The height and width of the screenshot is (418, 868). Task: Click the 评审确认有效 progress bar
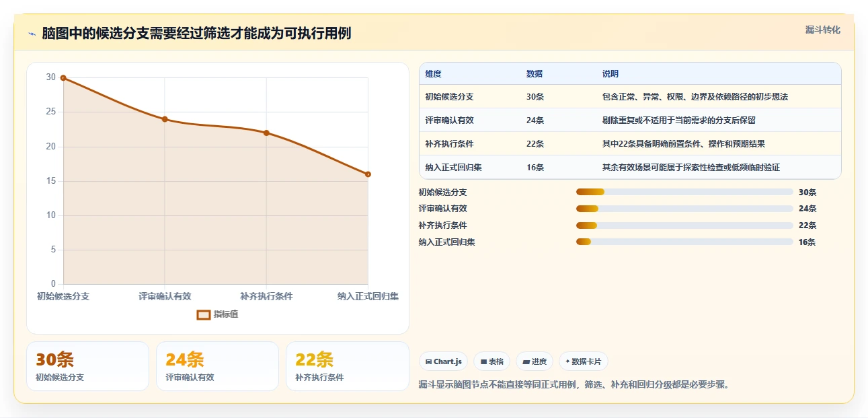click(x=684, y=209)
